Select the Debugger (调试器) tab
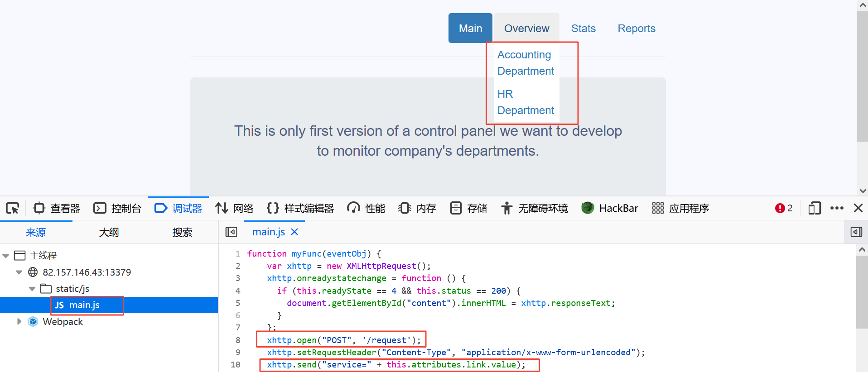 pyautogui.click(x=178, y=208)
